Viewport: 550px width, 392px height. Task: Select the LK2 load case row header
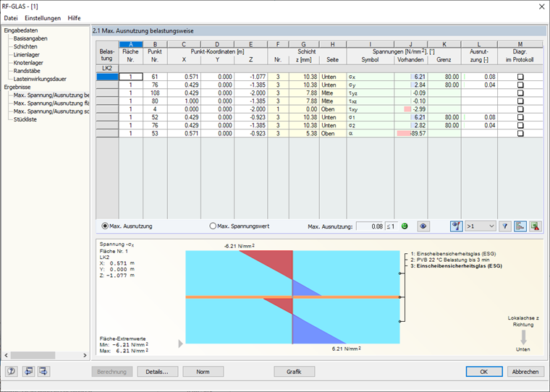pos(107,69)
